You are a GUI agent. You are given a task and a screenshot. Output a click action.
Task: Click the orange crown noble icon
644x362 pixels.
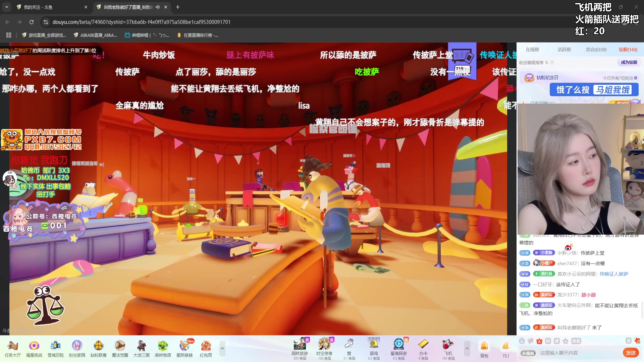539,341
